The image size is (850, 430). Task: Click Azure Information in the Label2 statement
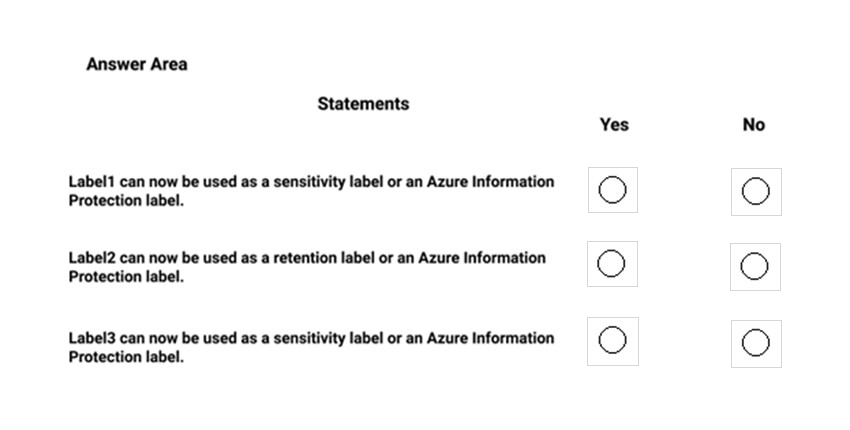[x=482, y=258]
